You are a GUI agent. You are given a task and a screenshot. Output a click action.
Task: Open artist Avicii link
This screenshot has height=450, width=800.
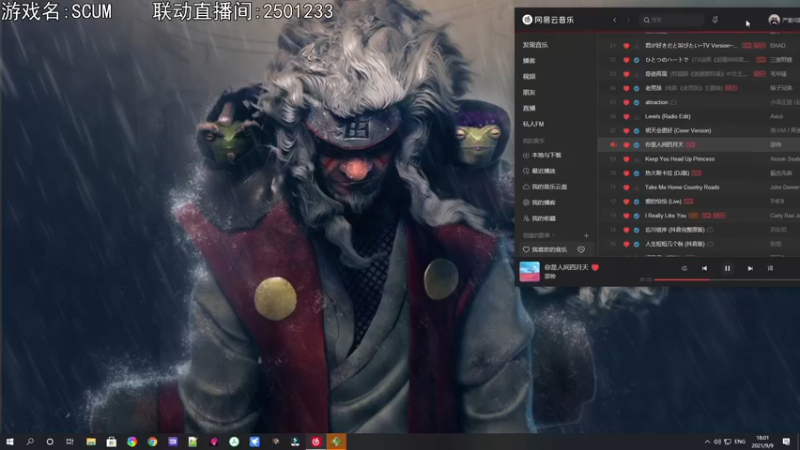pos(777,116)
